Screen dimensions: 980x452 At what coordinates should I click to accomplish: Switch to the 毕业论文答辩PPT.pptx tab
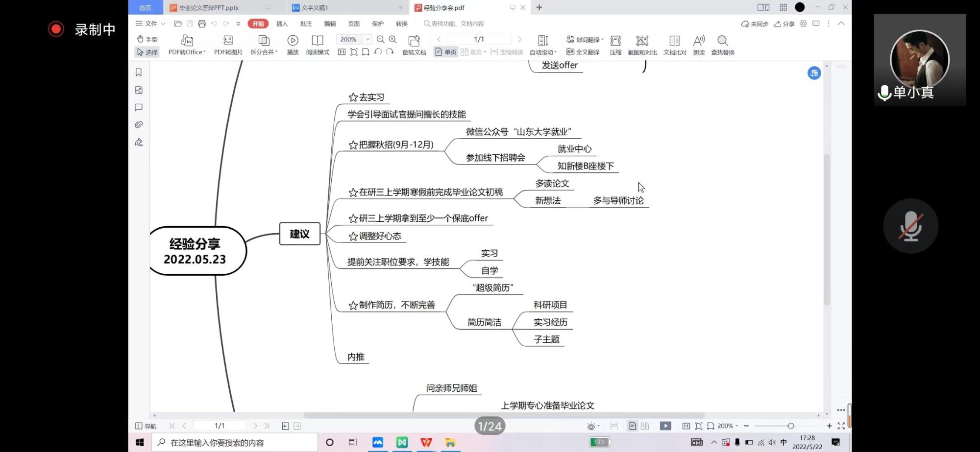pos(209,7)
